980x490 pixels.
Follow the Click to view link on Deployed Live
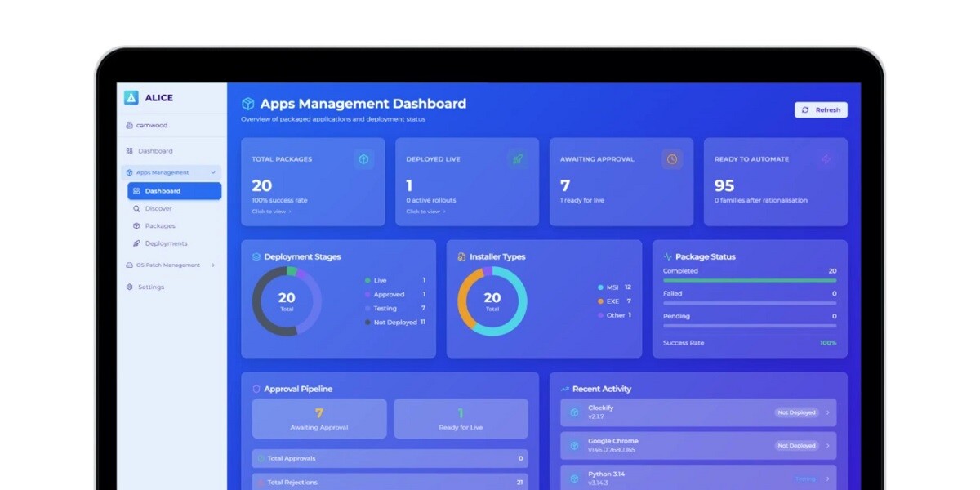click(x=425, y=212)
